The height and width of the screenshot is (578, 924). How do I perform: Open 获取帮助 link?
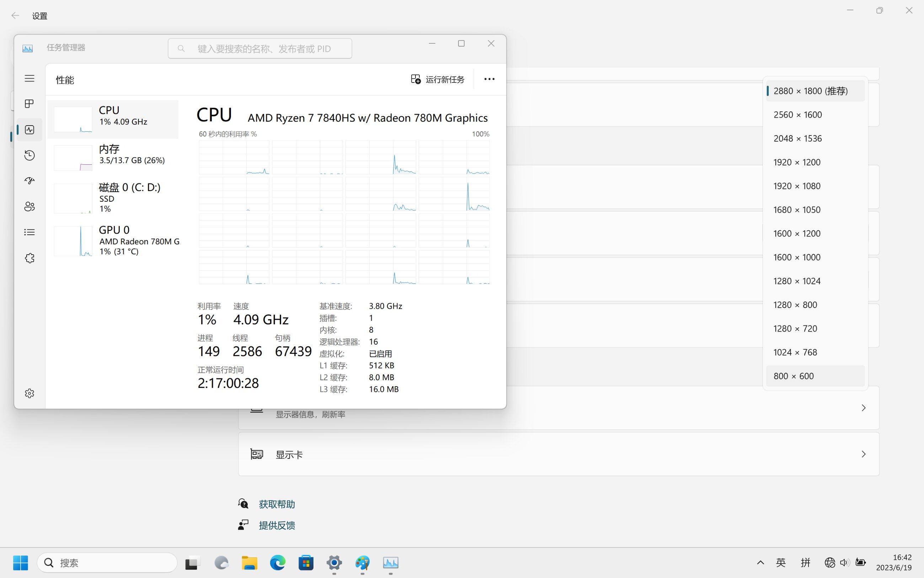click(x=276, y=504)
